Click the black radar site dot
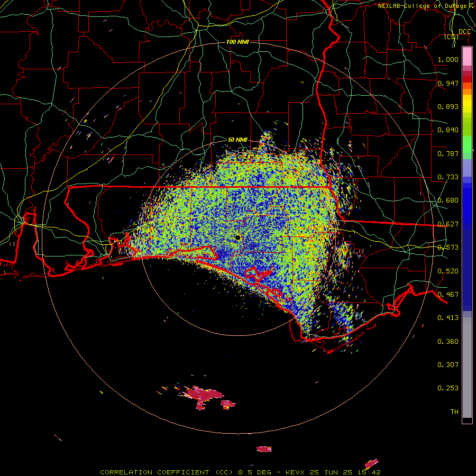476x476 pixels. click(237, 237)
